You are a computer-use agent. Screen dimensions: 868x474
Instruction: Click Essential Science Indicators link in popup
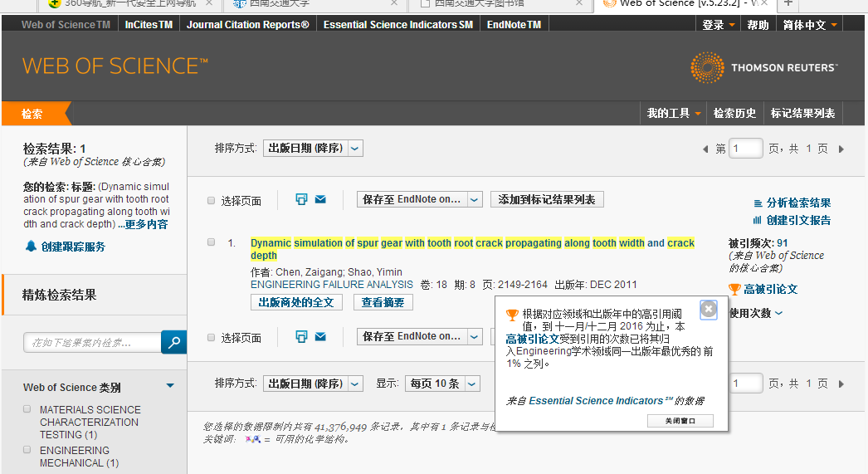pos(596,400)
